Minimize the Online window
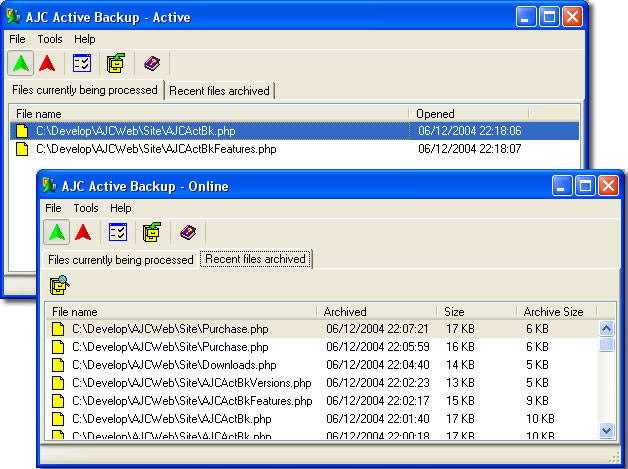The width and height of the screenshot is (628, 469). [562, 186]
